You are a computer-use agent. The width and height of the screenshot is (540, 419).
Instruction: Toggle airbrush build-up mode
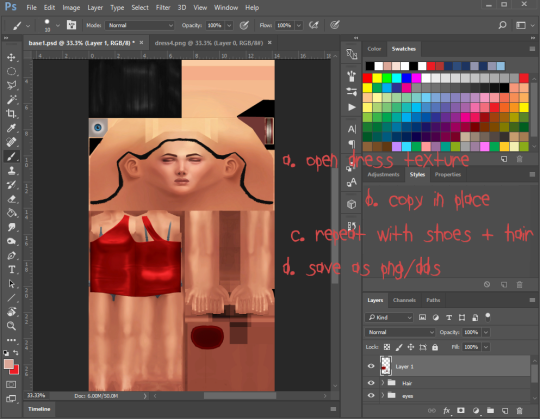click(x=314, y=25)
